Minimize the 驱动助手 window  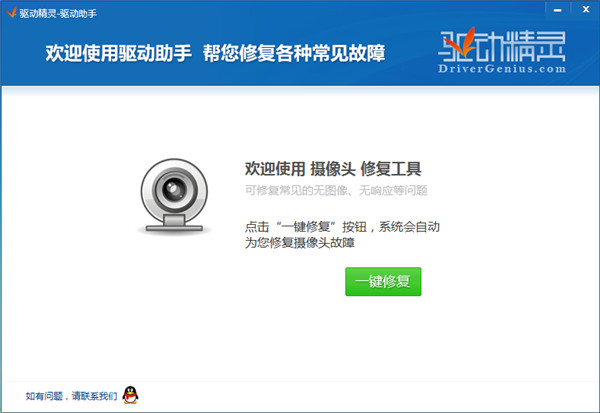pos(558,10)
